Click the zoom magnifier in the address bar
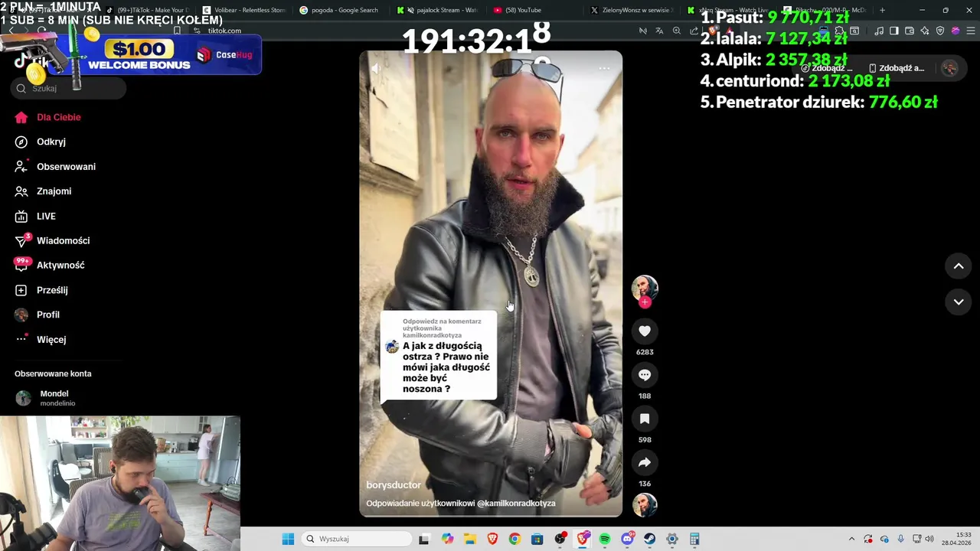Image resolution: width=980 pixels, height=551 pixels. [x=677, y=31]
